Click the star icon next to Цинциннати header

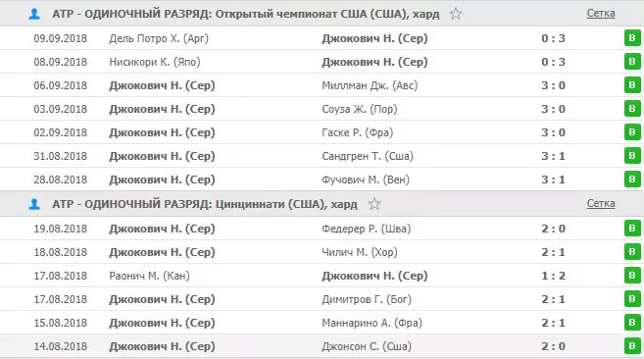tap(373, 204)
